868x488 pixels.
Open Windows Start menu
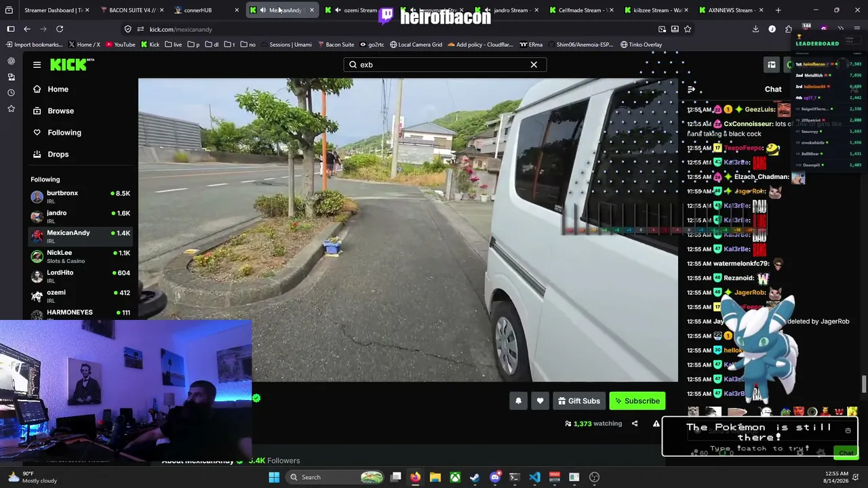click(x=274, y=477)
